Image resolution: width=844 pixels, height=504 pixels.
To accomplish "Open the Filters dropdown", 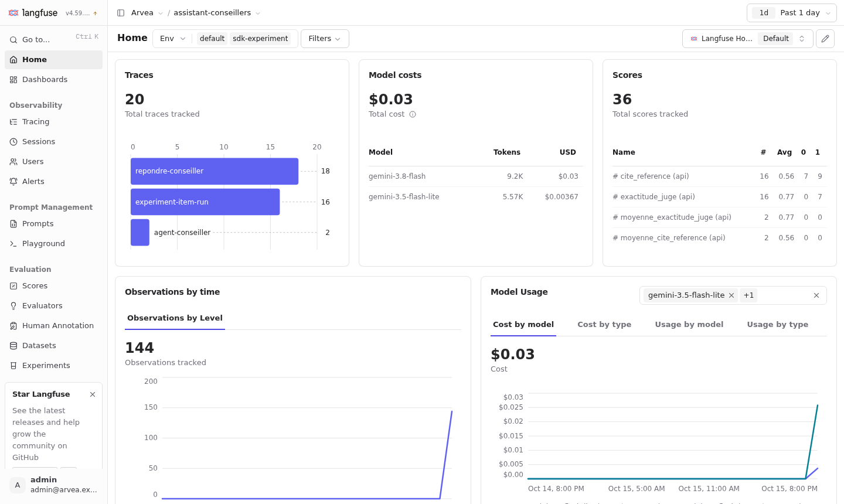I will point(325,39).
